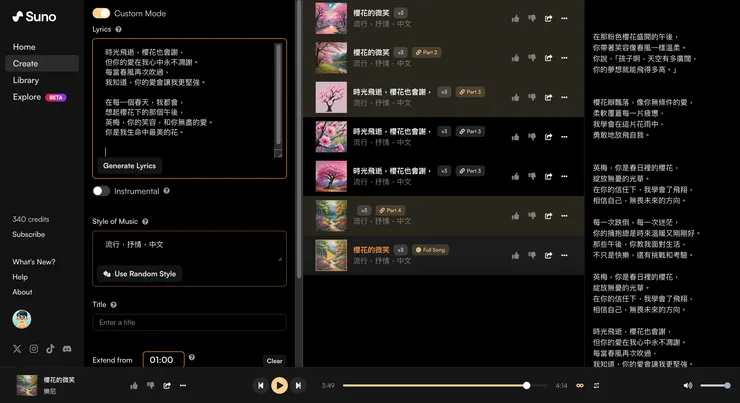This screenshot has height=403, width=740.
Task: Toggle the loop icon beside track duration
Action: [580, 386]
